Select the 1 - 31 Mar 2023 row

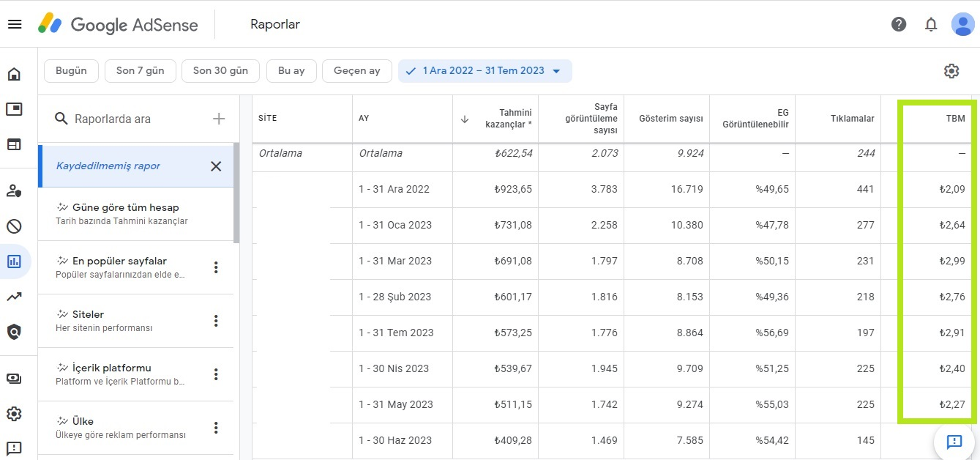tap(613, 261)
